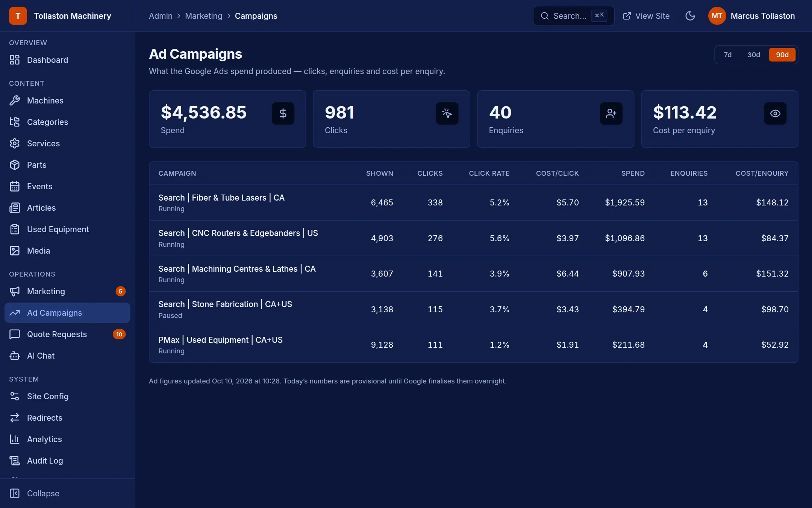The height and width of the screenshot is (508, 812).
Task: Open Redirects via the arrows icon
Action: coord(15,418)
